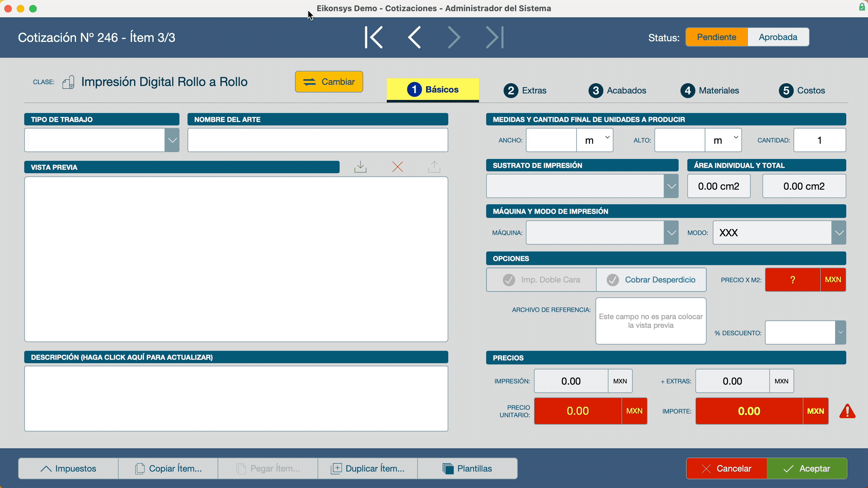Download the vista previa image
The height and width of the screenshot is (488, 868).
360,166
